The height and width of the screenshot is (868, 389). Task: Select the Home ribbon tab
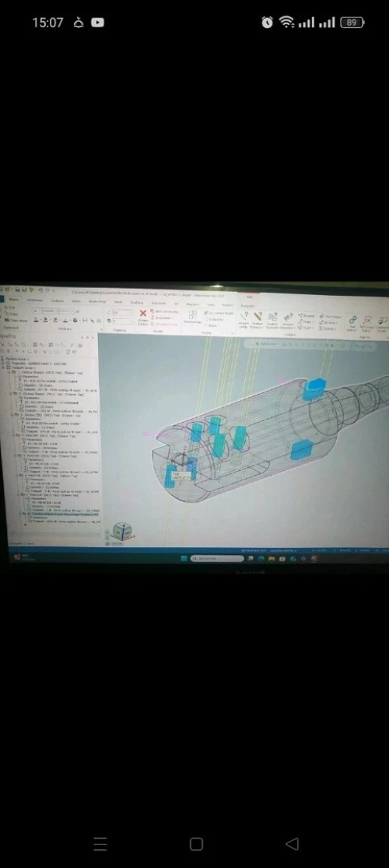pyautogui.click(x=13, y=300)
